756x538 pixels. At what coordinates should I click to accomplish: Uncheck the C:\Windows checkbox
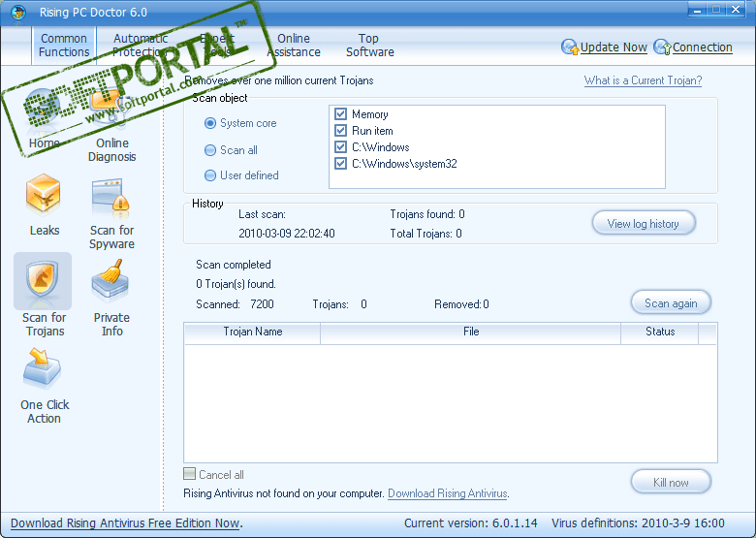tap(341, 147)
